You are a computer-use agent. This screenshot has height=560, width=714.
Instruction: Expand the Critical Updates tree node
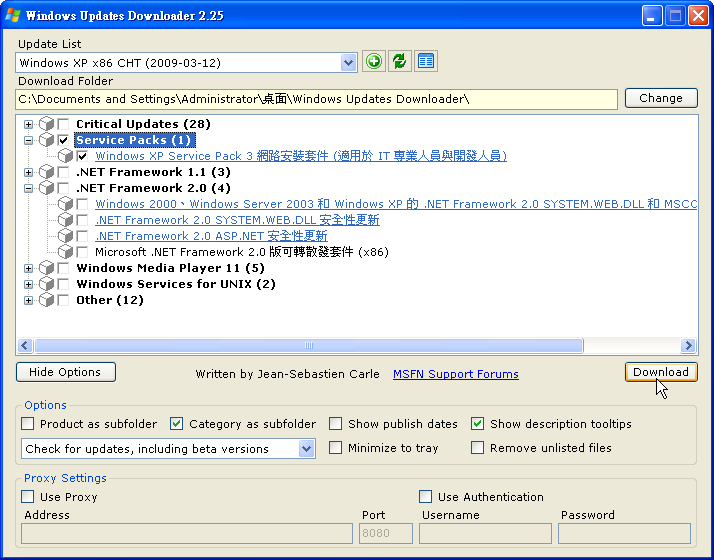point(28,124)
